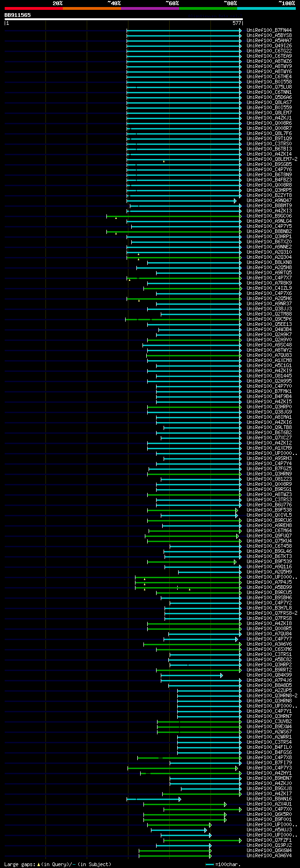Select hit label UniRef100_A5C1G1

click(269, 366)
